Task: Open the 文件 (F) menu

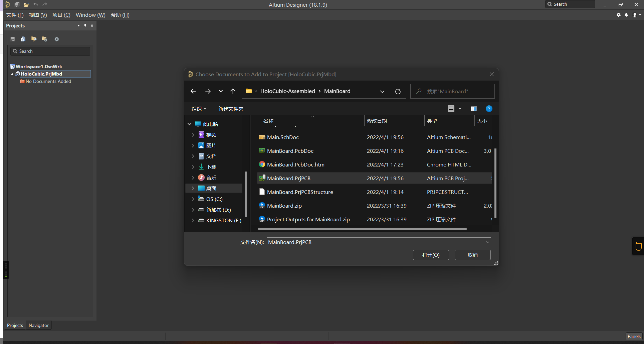Action: point(15,15)
